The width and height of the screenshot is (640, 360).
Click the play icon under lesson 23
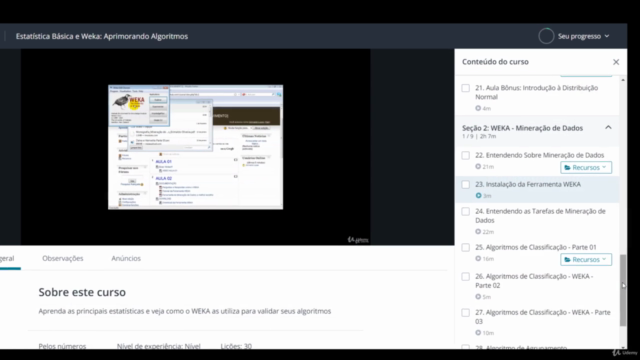pos(478,196)
